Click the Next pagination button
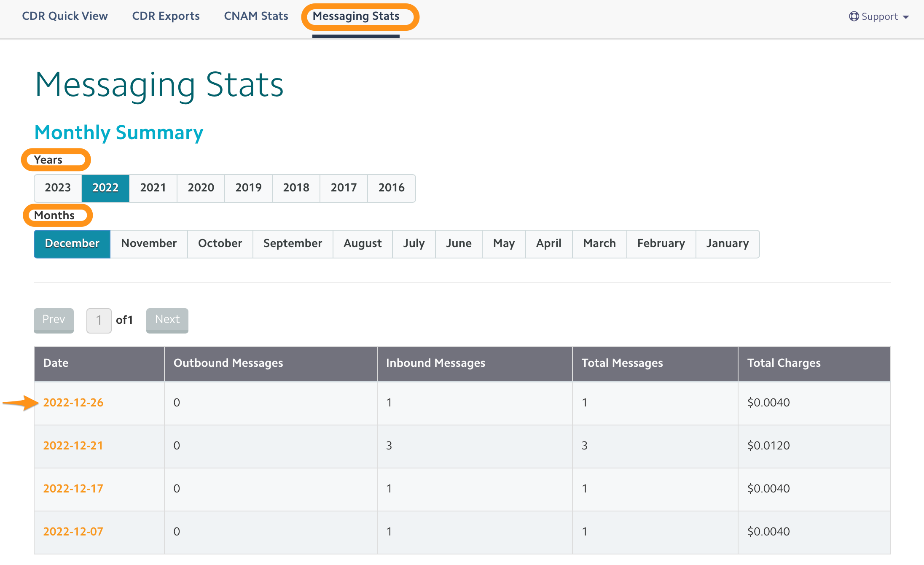 [167, 320]
